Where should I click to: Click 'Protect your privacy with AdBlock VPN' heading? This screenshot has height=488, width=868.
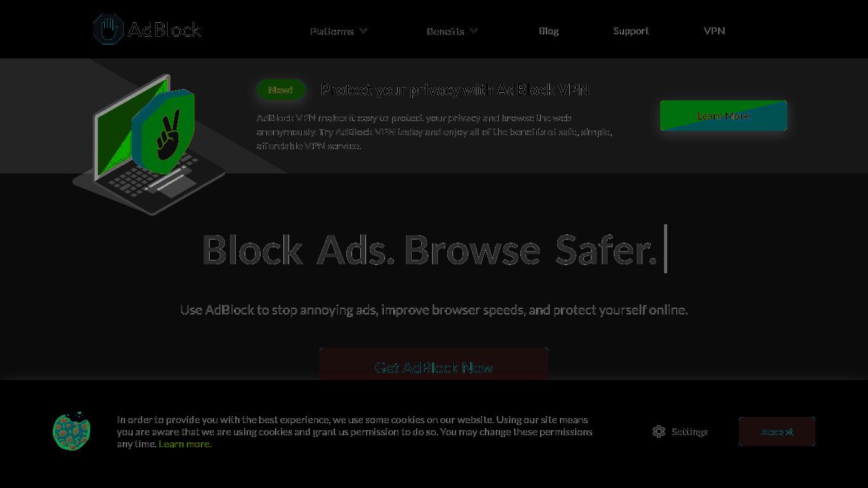(x=455, y=90)
